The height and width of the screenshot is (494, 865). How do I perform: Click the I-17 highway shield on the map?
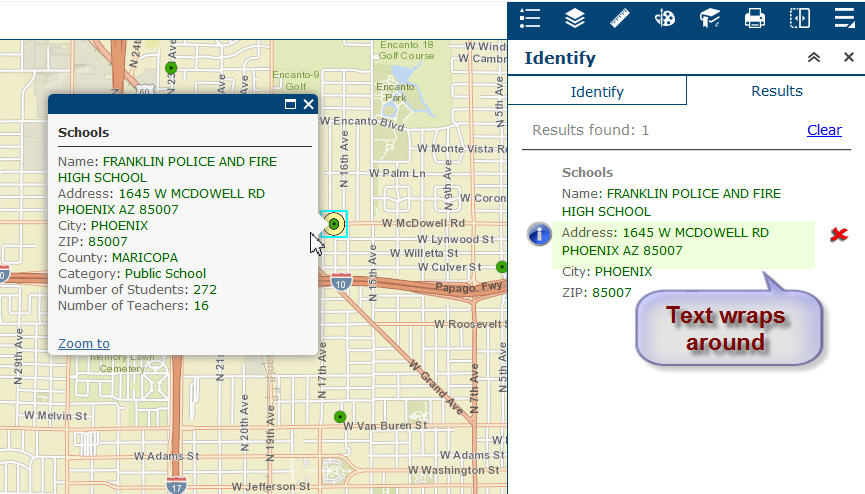tap(176, 485)
